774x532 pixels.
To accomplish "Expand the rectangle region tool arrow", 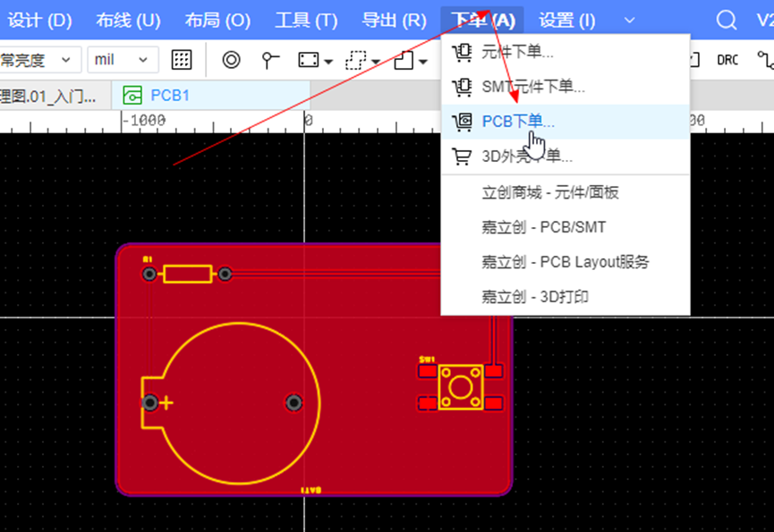I will pos(328,62).
